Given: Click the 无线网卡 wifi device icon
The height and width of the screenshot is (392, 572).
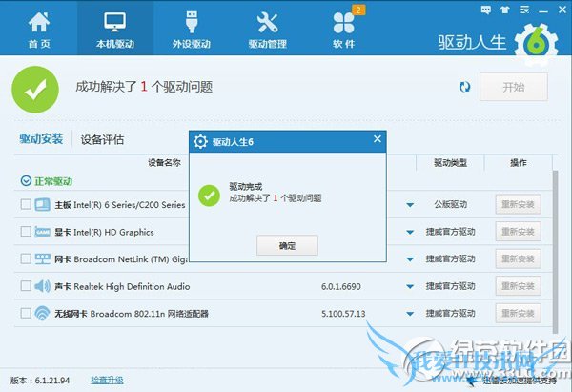Looking at the screenshot, I should [42, 313].
